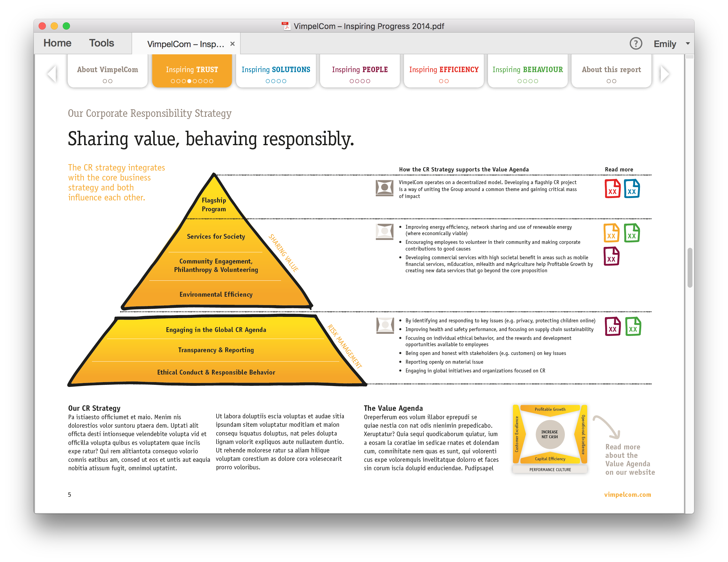The width and height of the screenshot is (728, 562).
Task: Select first page dot under Inspiring SOLUTIONS
Action: [268, 81]
